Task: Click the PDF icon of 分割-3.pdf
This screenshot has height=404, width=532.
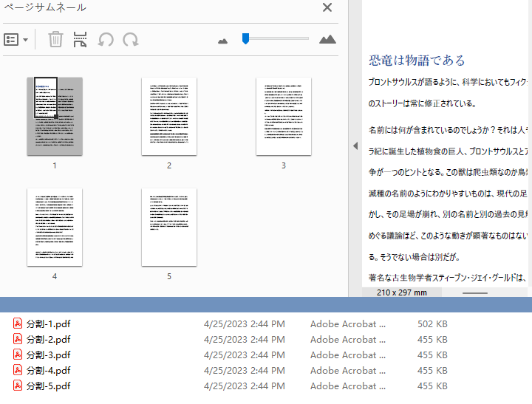Action: point(18,355)
